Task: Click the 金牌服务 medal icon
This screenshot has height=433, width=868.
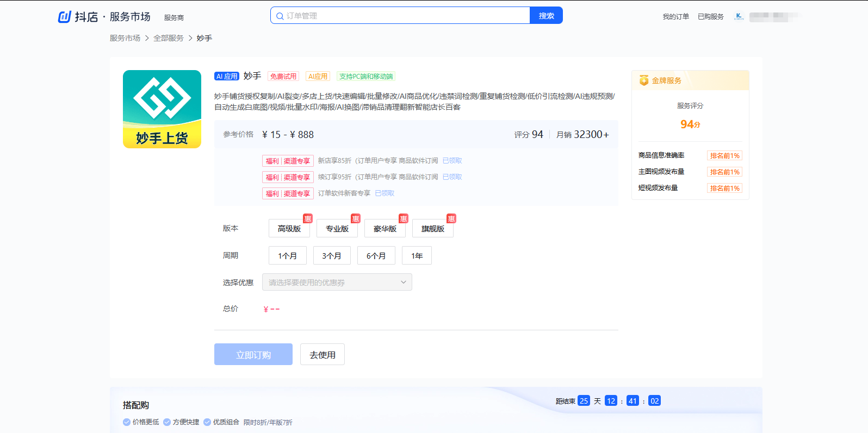Action: click(644, 80)
